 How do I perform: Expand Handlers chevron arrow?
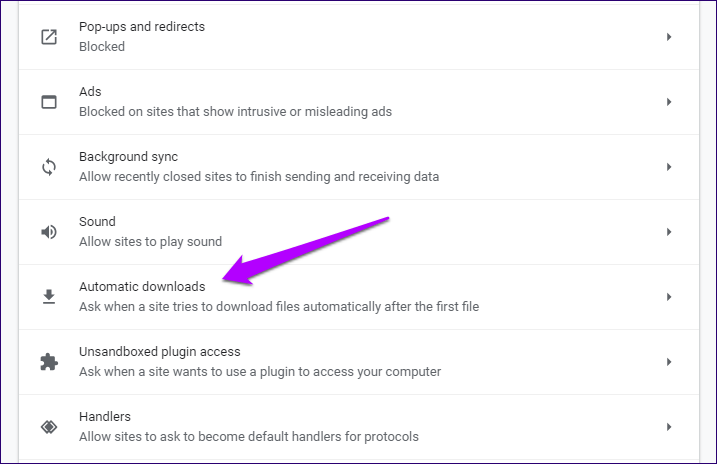(669, 427)
